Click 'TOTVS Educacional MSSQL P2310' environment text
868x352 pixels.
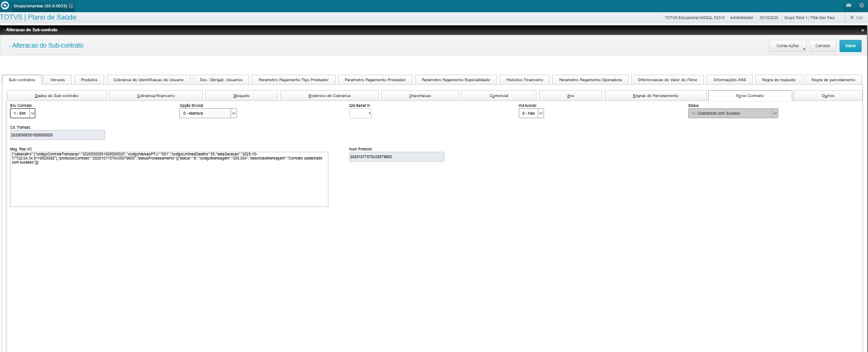694,18
